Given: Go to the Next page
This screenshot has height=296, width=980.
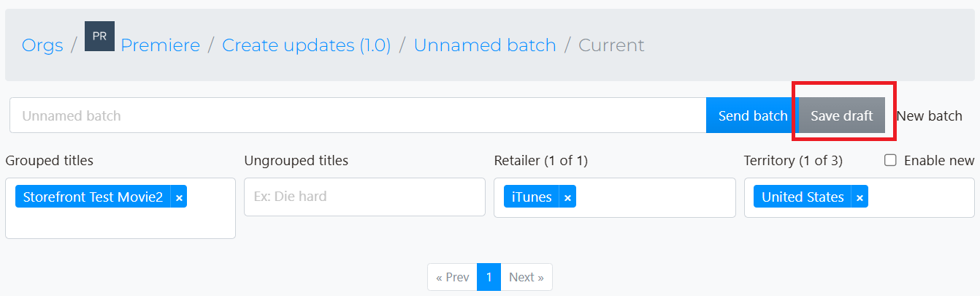Looking at the screenshot, I should coord(527,277).
